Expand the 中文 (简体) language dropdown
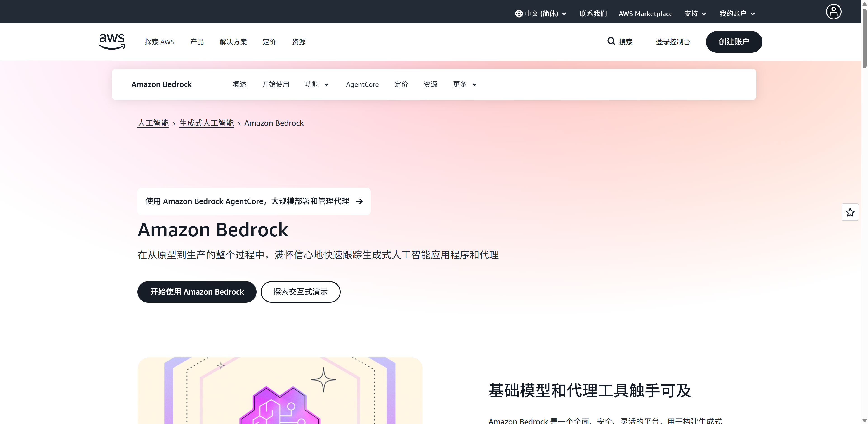Viewport: 868px width, 424px height. point(540,14)
